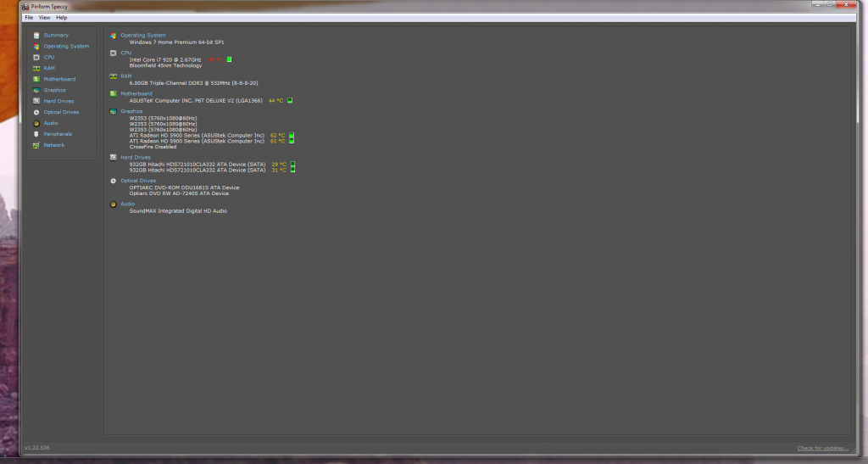Click the Hard Drives sidebar icon
The width and height of the screenshot is (868, 464).
[x=36, y=101]
